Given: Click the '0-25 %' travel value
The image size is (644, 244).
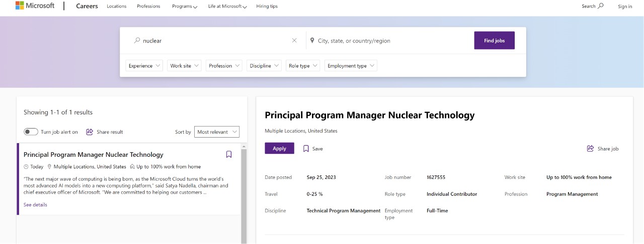Looking at the screenshot, I should point(315,194).
